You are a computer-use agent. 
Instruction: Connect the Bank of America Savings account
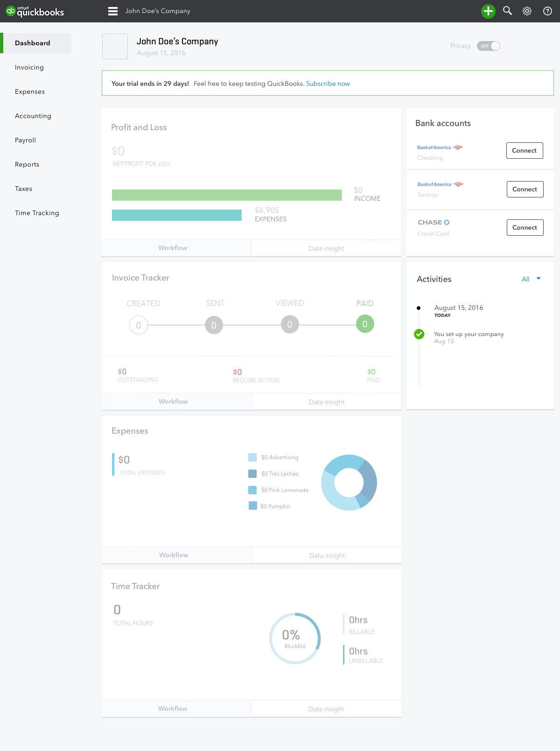pyautogui.click(x=525, y=189)
